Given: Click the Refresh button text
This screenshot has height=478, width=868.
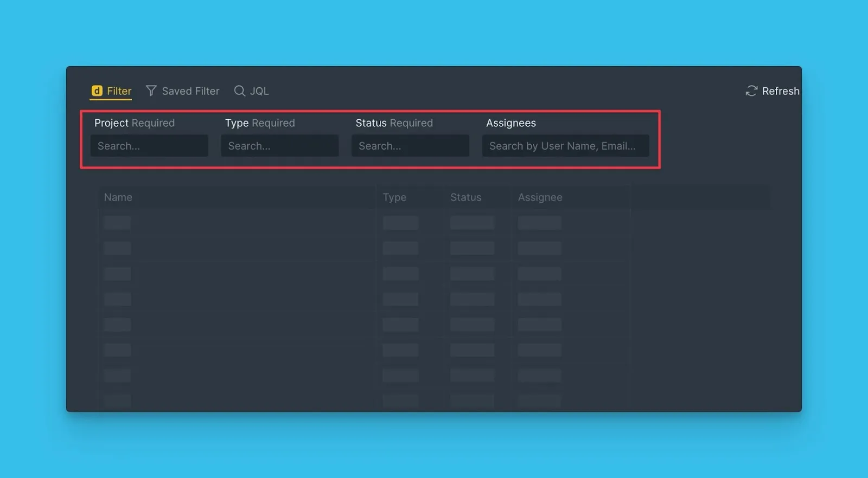Looking at the screenshot, I should click(780, 91).
